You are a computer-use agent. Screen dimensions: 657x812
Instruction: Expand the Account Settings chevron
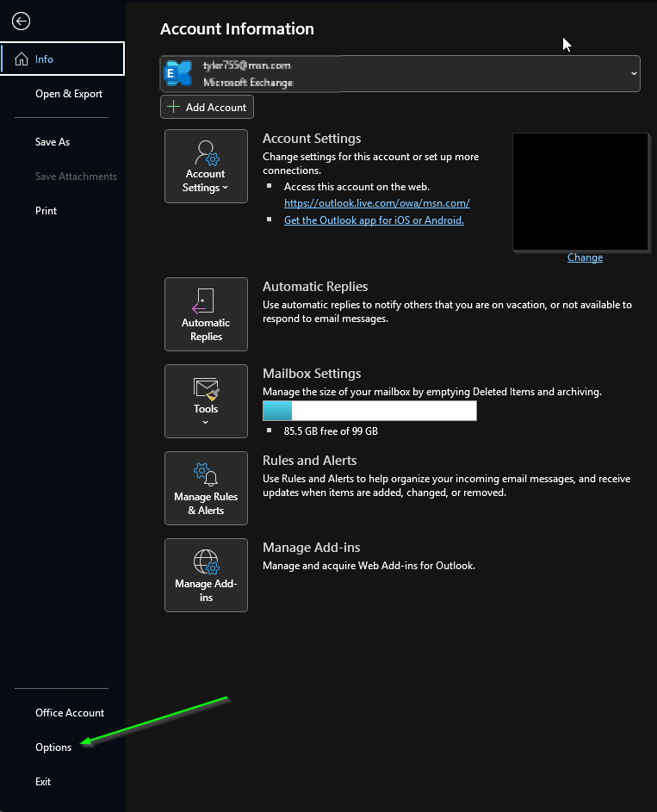pos(226,188)
